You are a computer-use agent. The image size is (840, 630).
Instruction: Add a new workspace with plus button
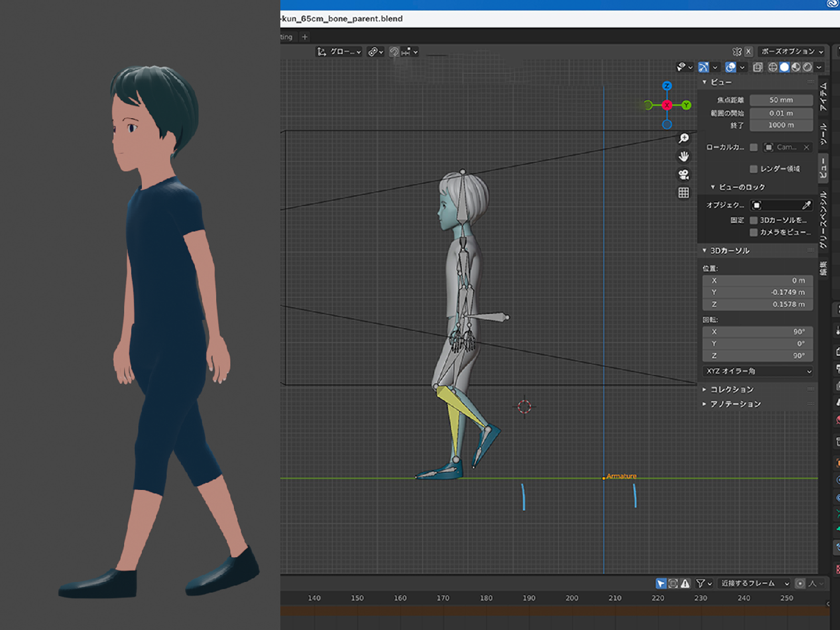304,37
